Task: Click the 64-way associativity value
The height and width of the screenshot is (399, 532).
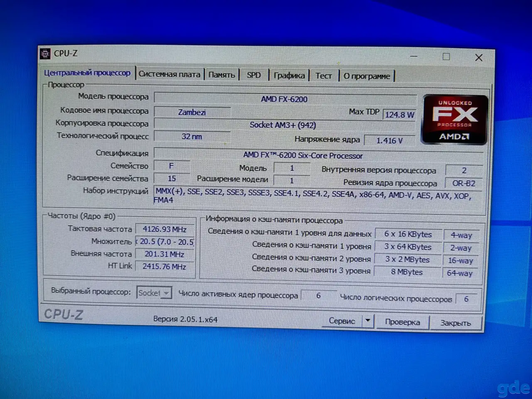Action: pyautogui.click(x=460, y=273)
